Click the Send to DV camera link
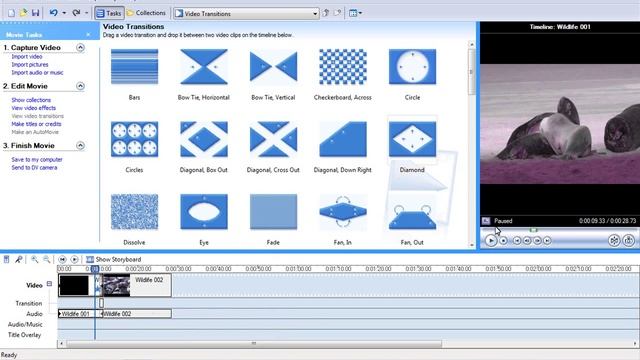The width and height of the screenshot is (640, 360). tap(34, 168)
